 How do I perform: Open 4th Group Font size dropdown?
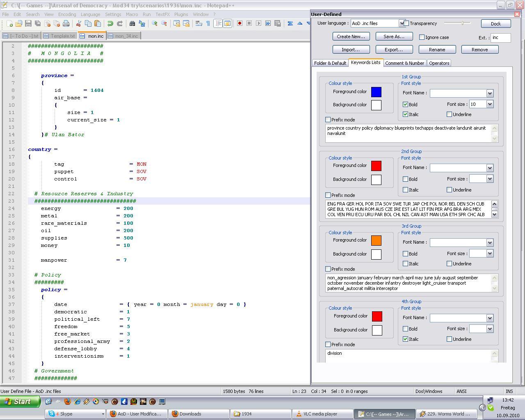(x=490, y=329)
